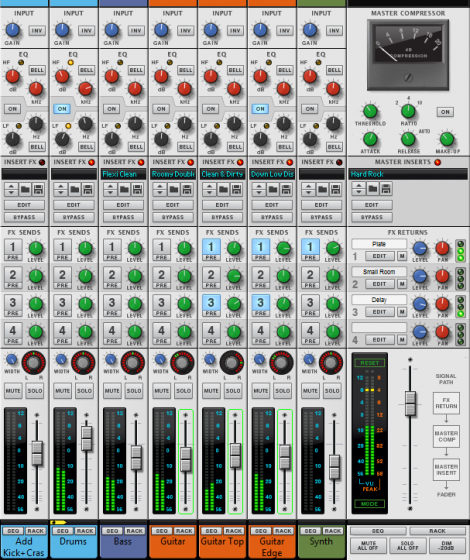
Task: Click the Synth channel width knob
Action: click(309, 359)
